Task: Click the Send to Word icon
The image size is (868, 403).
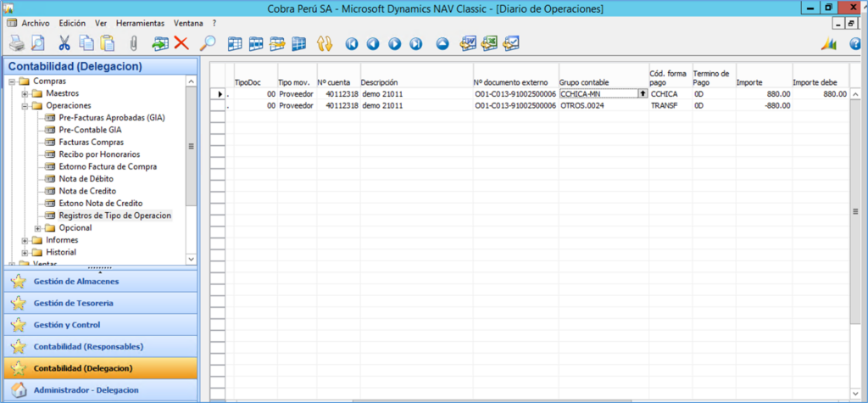Action: click(x=468, y=43)
